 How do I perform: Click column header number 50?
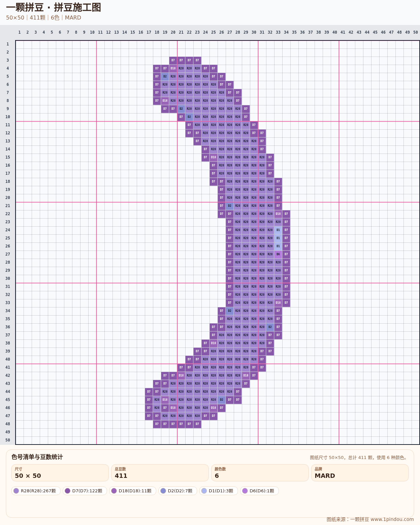416,32
